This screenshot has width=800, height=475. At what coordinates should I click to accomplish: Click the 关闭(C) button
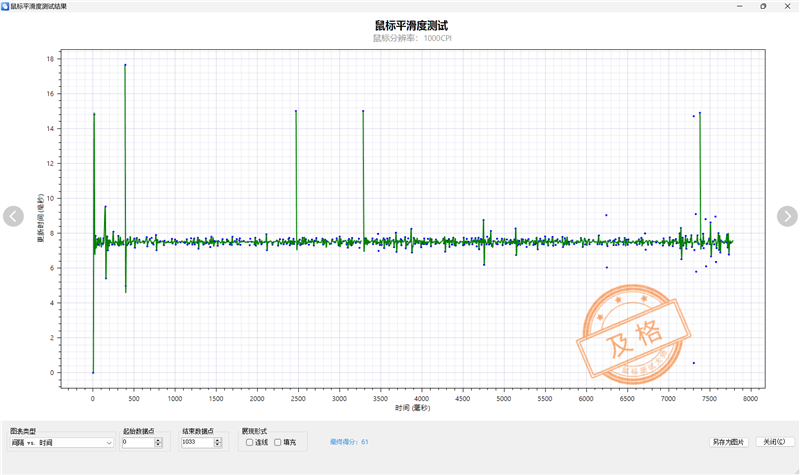[x=774, y=442]
